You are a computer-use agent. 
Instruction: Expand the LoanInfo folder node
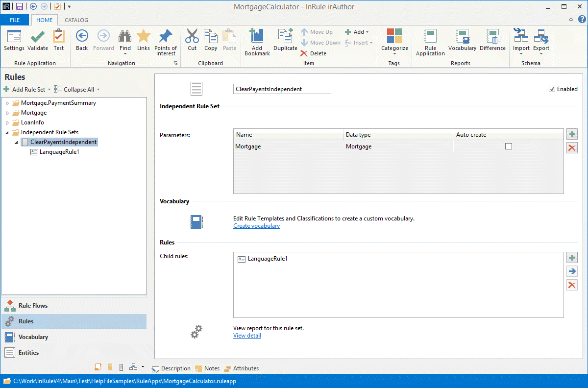[7, 123]
